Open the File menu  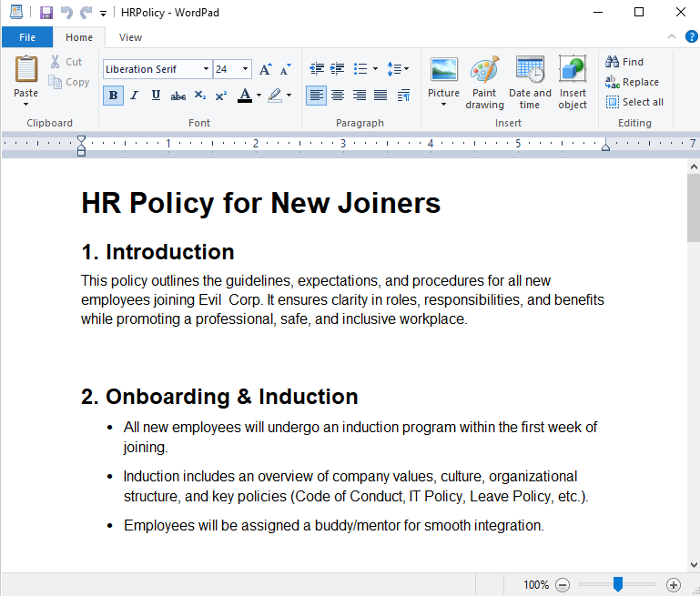click(27, 37)
